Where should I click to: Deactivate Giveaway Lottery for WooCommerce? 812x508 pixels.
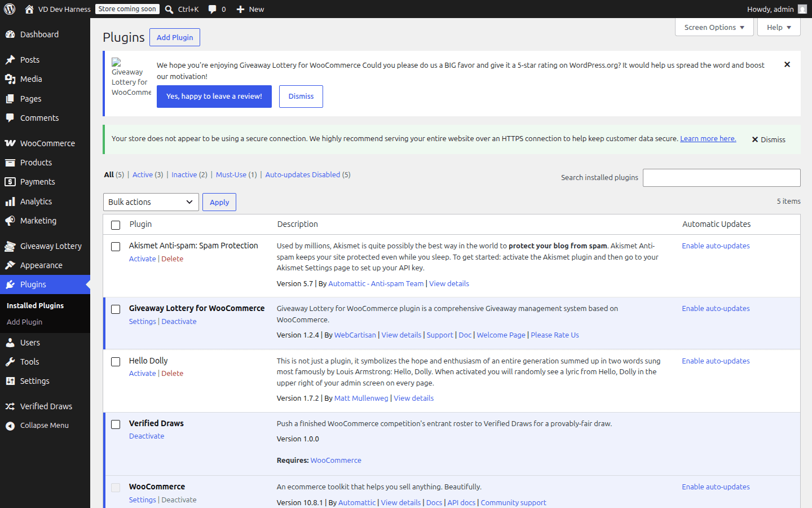(x=179, y=321)
